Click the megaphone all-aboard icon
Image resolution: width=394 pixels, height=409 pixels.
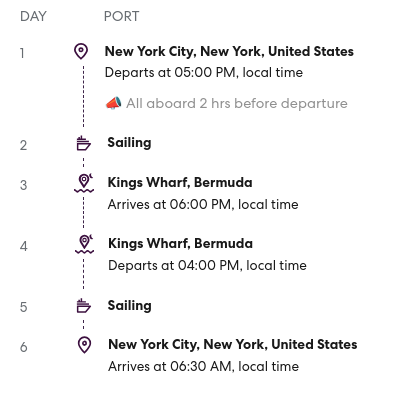click(113, 103)
